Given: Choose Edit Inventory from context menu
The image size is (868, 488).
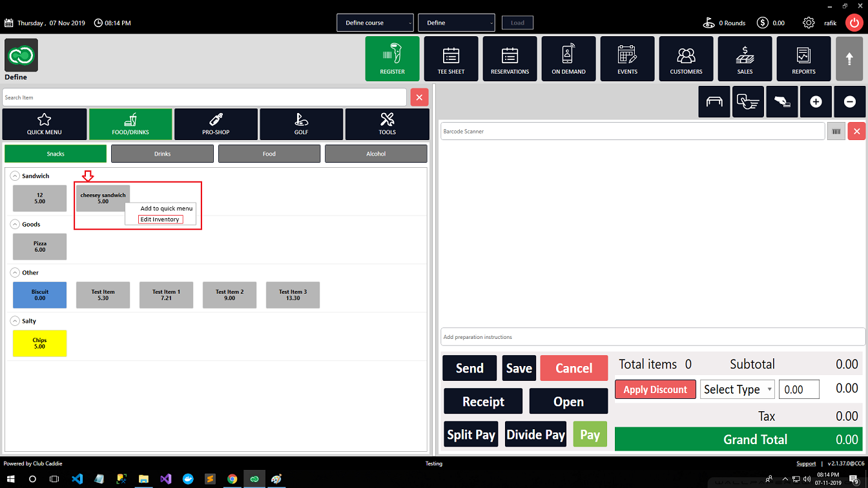Looking at the screenshot, I should pos(160,219).
